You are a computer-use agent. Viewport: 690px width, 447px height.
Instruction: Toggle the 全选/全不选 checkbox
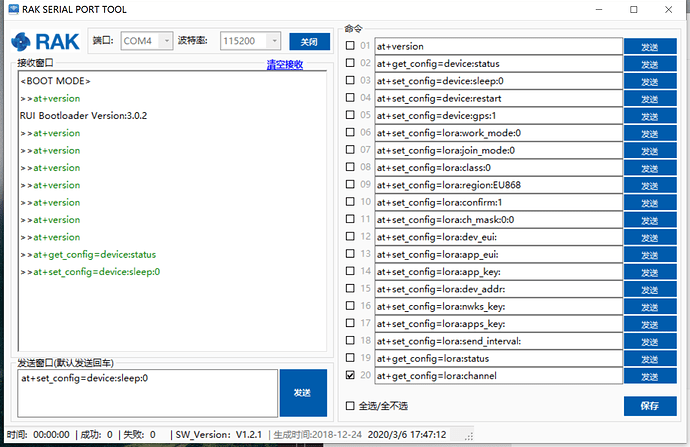click(x=349, y=405)
